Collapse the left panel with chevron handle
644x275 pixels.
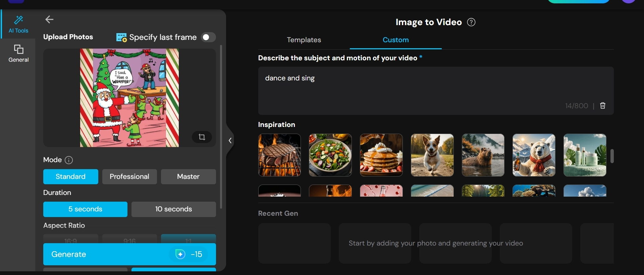[x=230, y=141]
